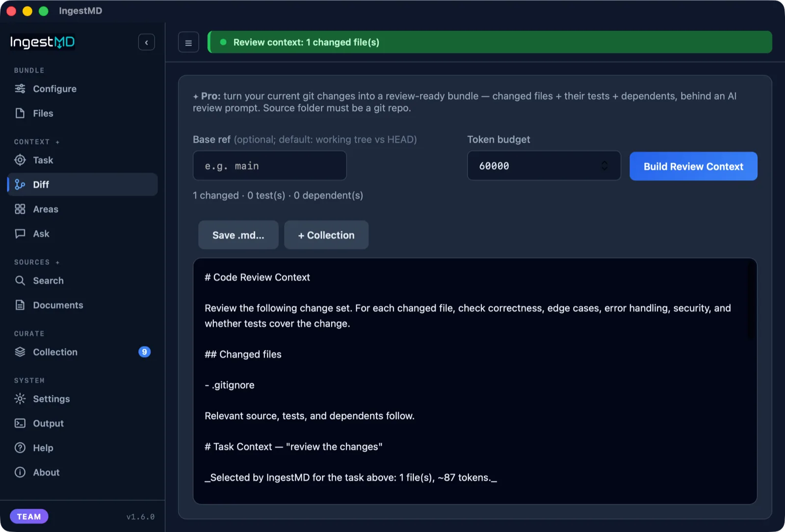This screenshot has width=785, height=532.
Task: Click the sparkle icon beside Pro
Action: click(x=196, y=97)
